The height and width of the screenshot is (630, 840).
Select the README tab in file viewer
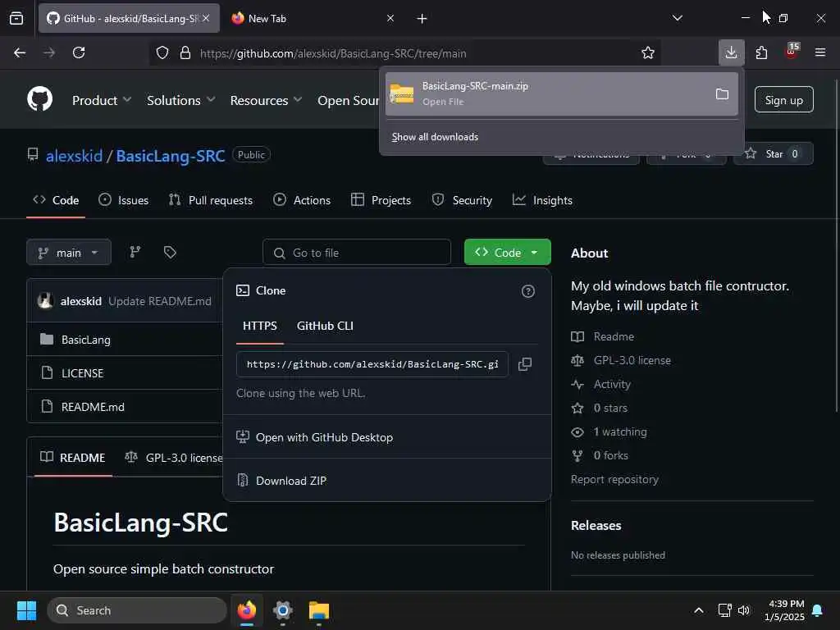click(x=73, y=458)
